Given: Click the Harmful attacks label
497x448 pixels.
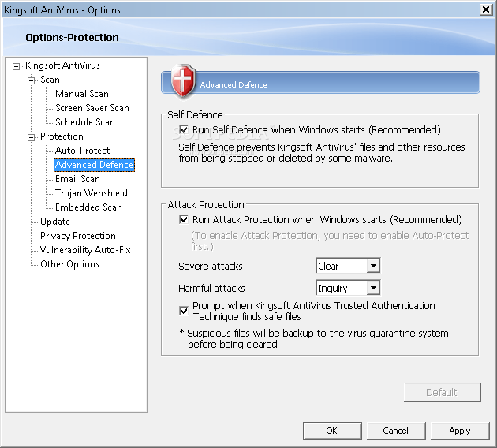Looking at the screenshot, I should [211, 289].
